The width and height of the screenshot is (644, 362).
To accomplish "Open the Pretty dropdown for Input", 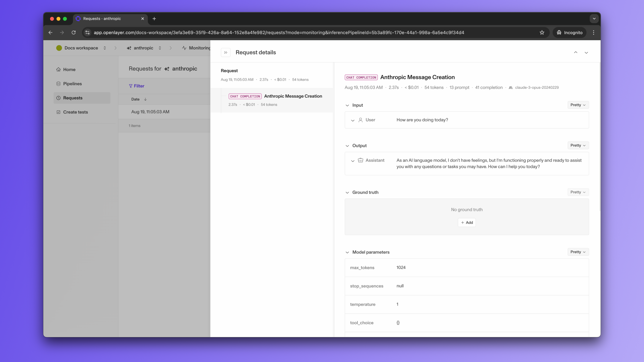I will 578,105.
